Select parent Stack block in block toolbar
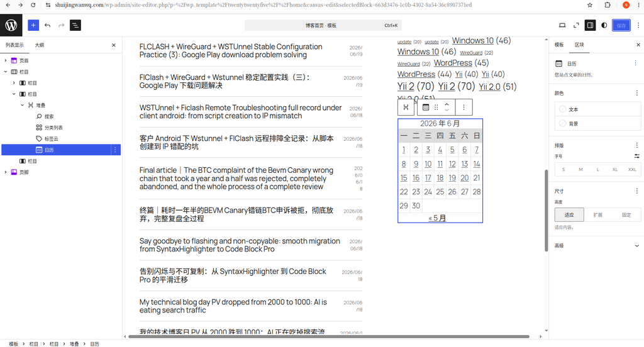Viewport: 644px width, 347px height. (406, 107)
